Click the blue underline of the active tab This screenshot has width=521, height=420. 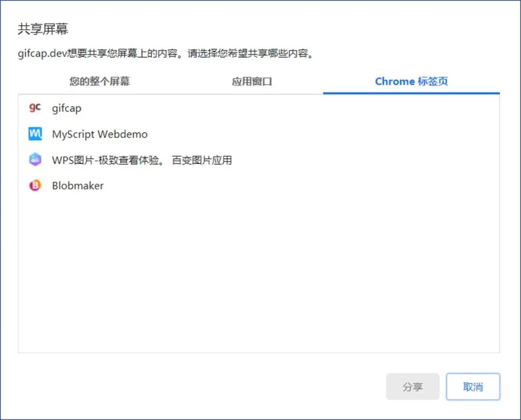pyautogui.click(x=411, y=91)
